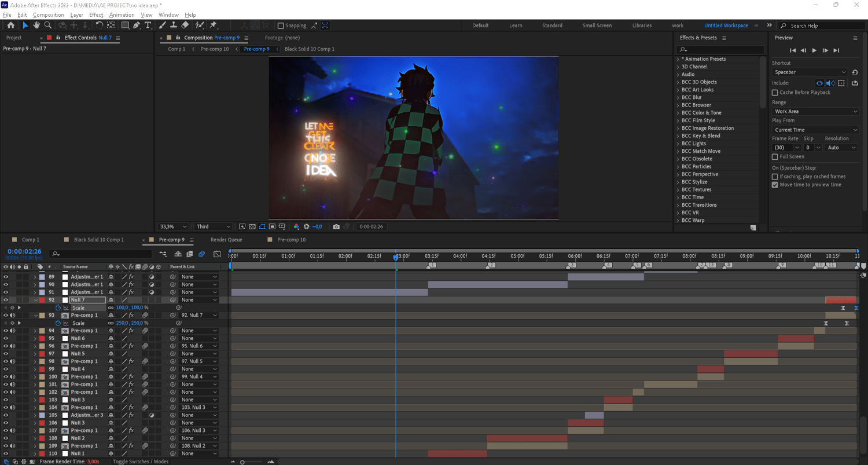Screen dimensions: 868x465
Task: Open the show channel color menu
Action: click(296, 226)
